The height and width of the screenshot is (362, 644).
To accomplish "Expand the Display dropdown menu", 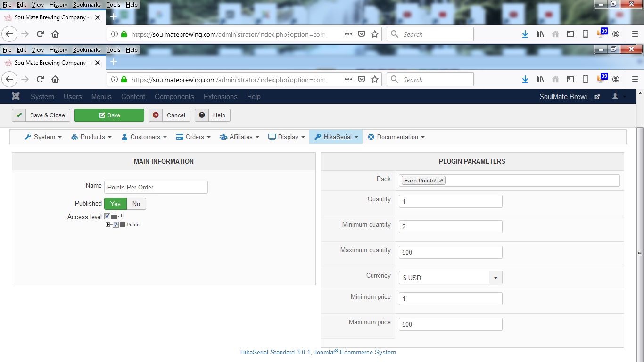I will click(287, 137).
